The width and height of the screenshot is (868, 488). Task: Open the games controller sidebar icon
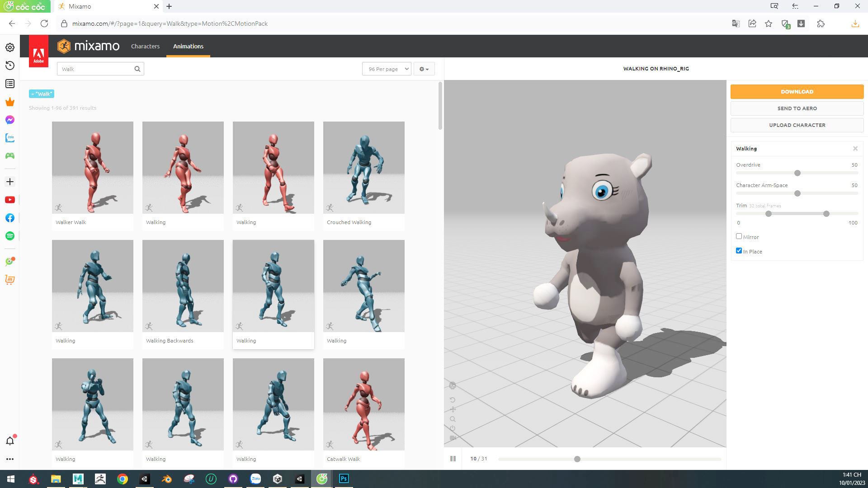point(10,156)
